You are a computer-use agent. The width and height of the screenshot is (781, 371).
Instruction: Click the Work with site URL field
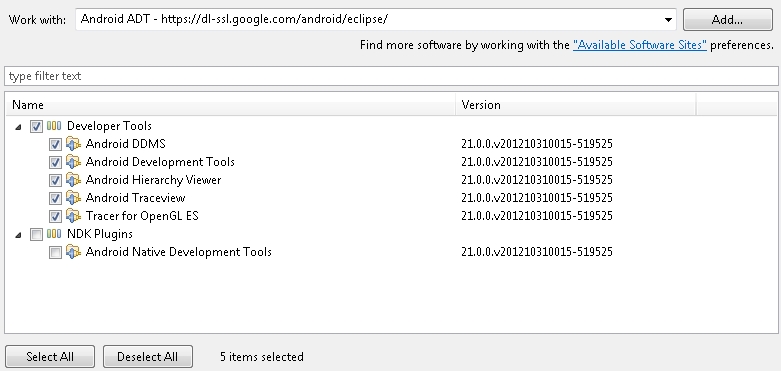pyautogui.click(x=376, y=19)
